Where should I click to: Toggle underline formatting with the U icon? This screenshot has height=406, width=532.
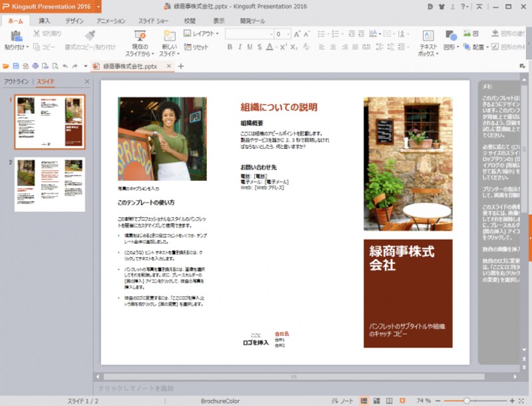249,46
